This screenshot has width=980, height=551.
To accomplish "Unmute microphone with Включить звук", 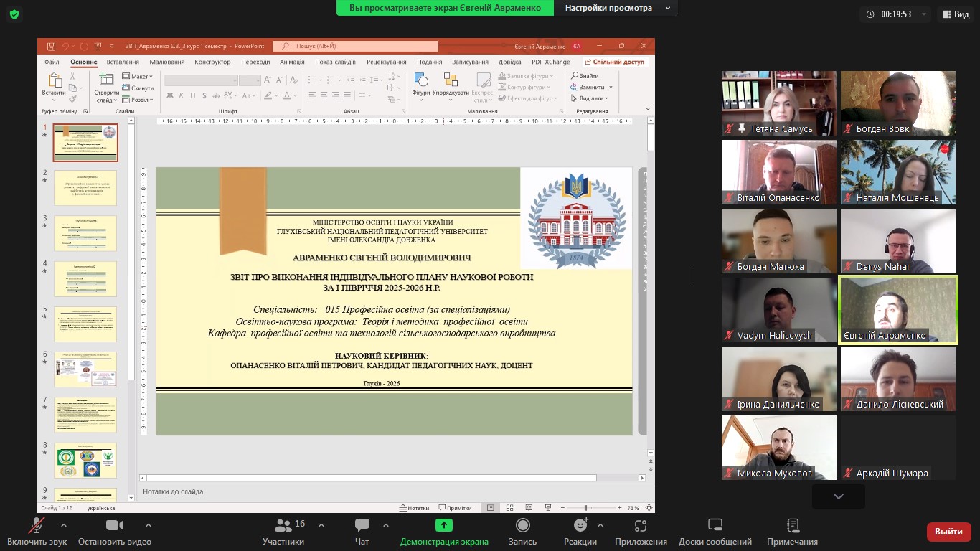I will (x=36, y=526).
